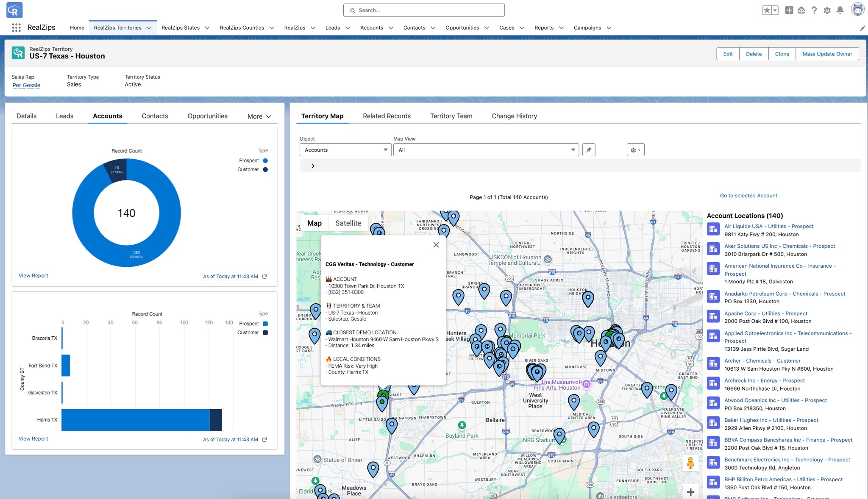868x499 pixels.
Task: Click the Harris TX prospect bar
Action: click(x=136, y=420)
